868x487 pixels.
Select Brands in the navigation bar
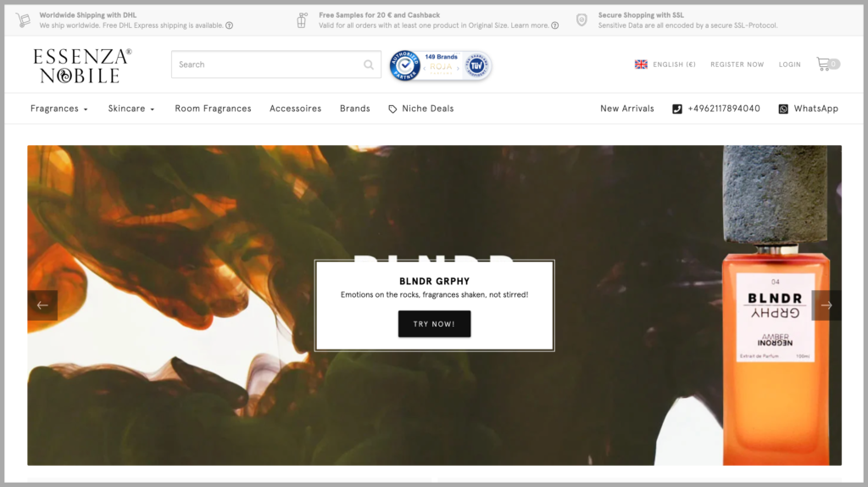tap(354, 109)
